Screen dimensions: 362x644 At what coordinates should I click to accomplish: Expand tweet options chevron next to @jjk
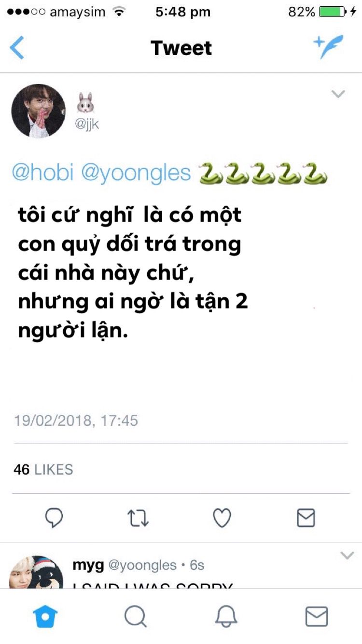(338, 94)
